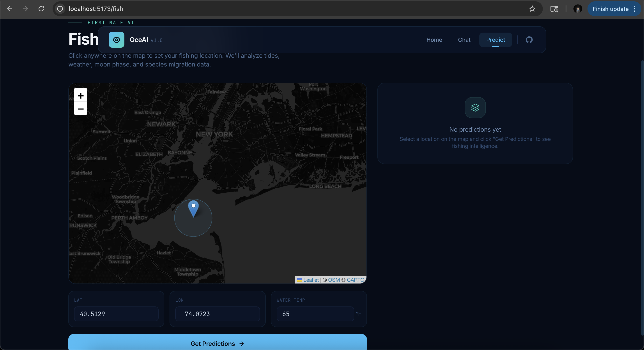Click the water temp input field
The height and width of the screenshot is (350, 644).
click(x=315, y=314)
